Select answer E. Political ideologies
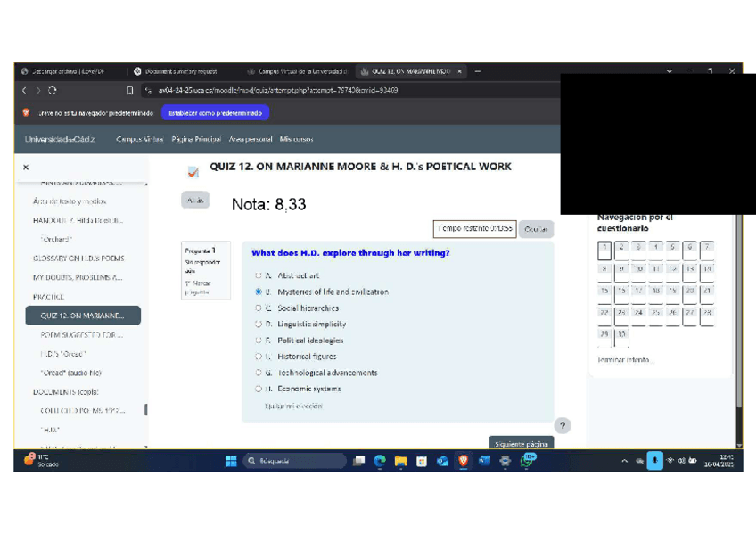This screenshot has height=534, width=756. pos(259,341)
